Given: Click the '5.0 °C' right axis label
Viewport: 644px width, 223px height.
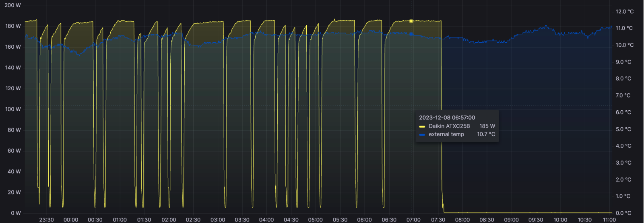Looking at the screenshot, I should [x=623, y=129].
